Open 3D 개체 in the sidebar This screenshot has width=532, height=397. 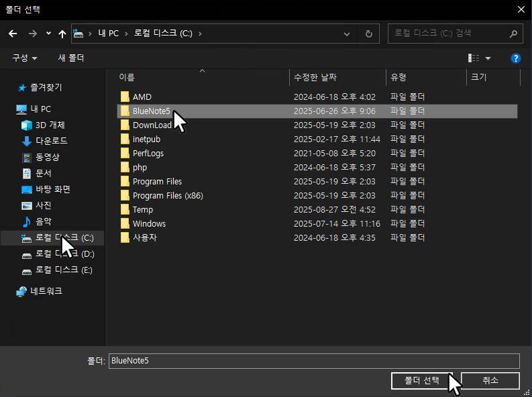coord(43,125)
